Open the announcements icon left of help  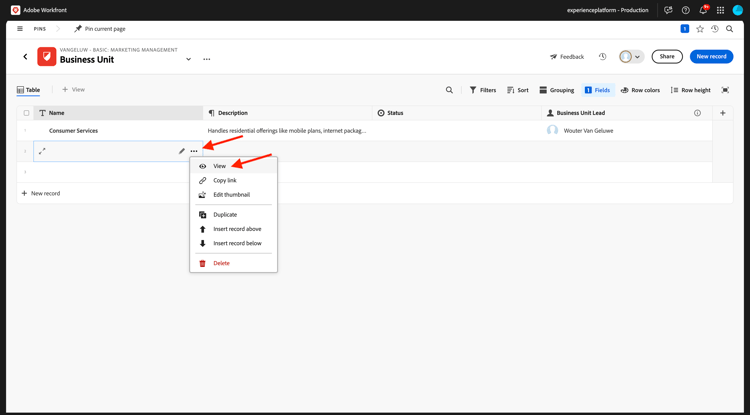668,10
